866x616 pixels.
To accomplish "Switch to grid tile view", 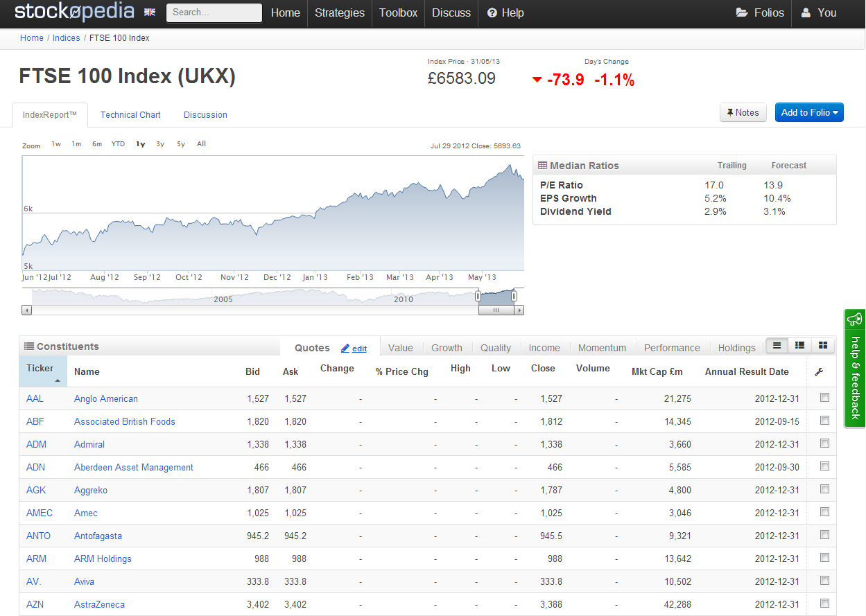I will (x=823, y=345).
